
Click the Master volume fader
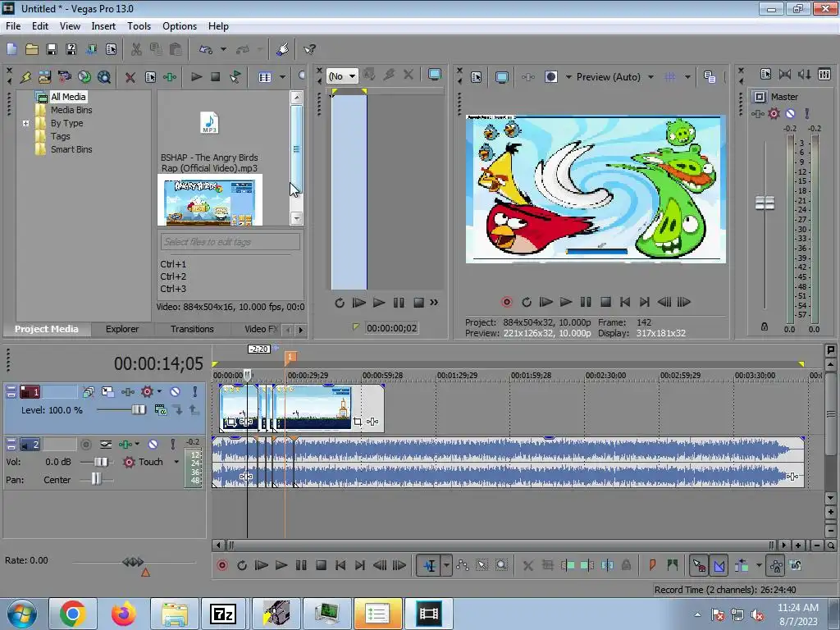point(765,203)
